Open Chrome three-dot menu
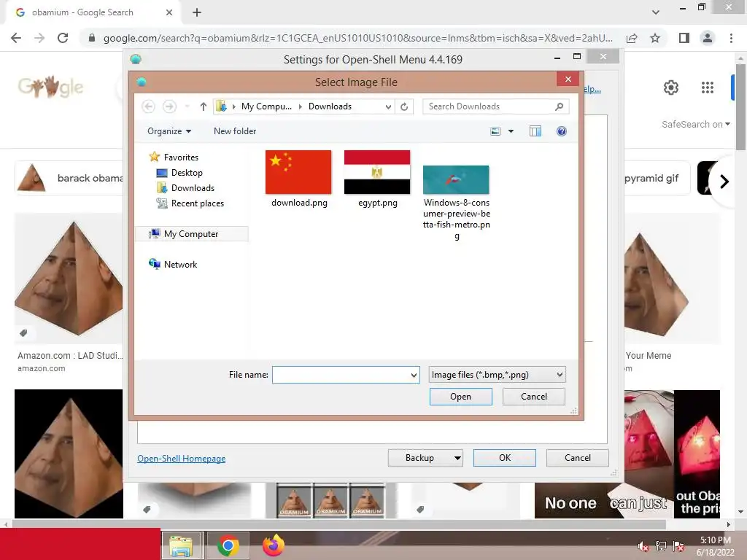Viewport: 747px width, 560px height. [x=731, y=38]
